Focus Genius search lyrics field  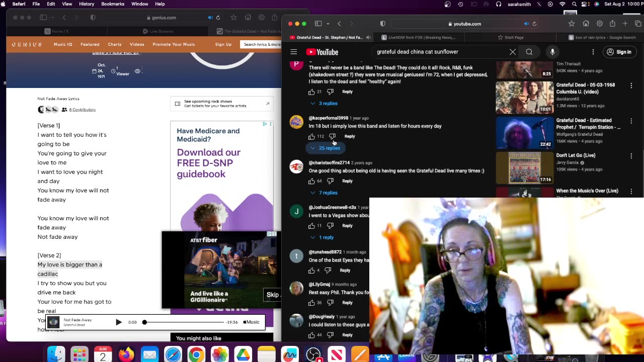(262, 44)
